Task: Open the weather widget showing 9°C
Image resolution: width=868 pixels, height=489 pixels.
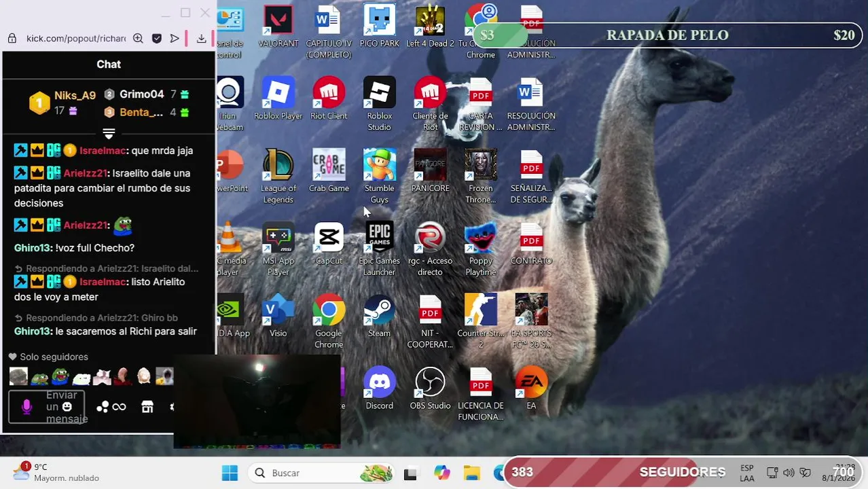Action: (56, 472)
